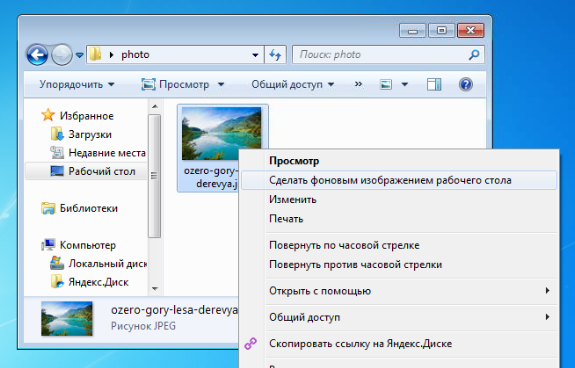Toggle the preview pane button
The width and height of the screenshot is (575, 368).
tap(434, 85)
